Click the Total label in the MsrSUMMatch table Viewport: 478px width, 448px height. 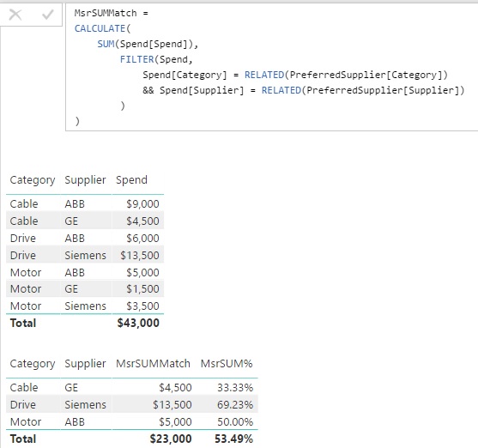coord(23,439)
